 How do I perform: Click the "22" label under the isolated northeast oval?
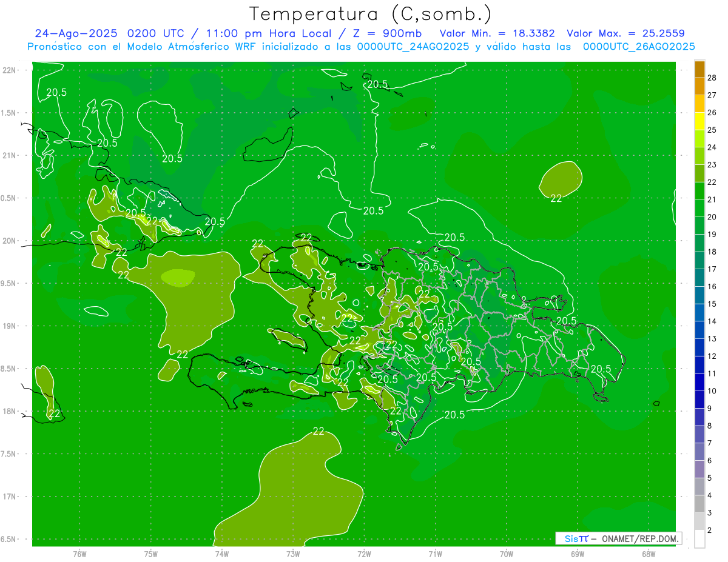point(556,198)
